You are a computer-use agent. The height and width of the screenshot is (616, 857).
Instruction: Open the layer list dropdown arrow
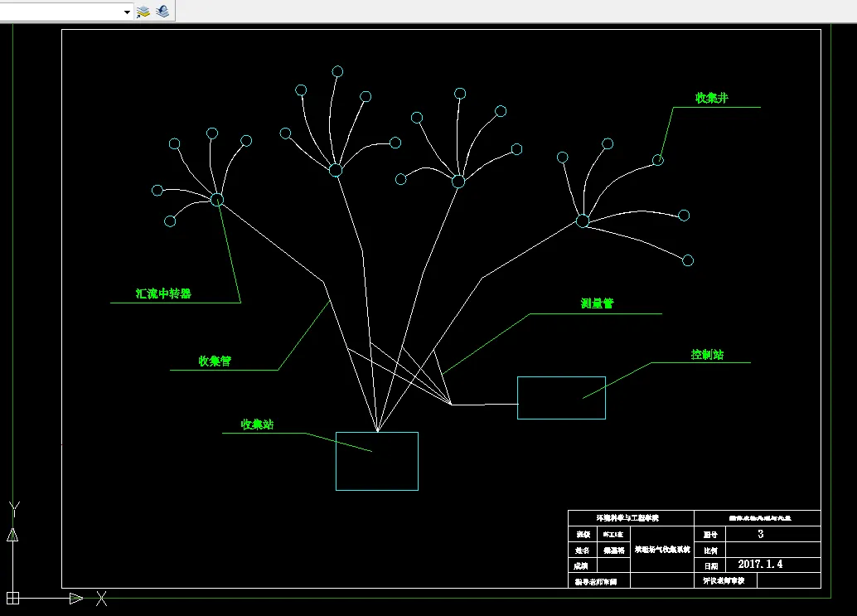[127, 12]
